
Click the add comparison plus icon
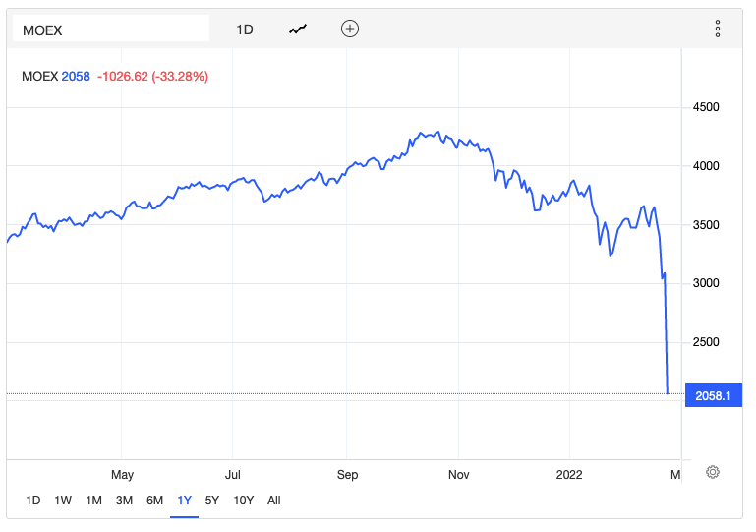pos(350,30)
